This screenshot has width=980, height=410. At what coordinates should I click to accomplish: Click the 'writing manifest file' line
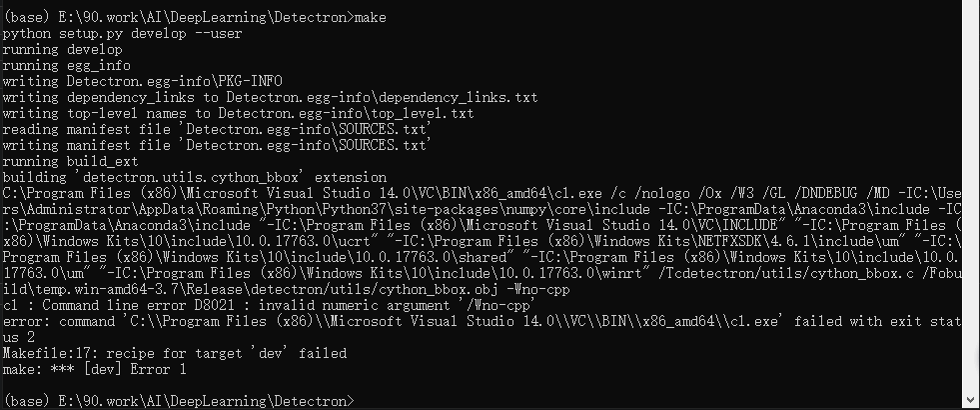coord(217,145)
